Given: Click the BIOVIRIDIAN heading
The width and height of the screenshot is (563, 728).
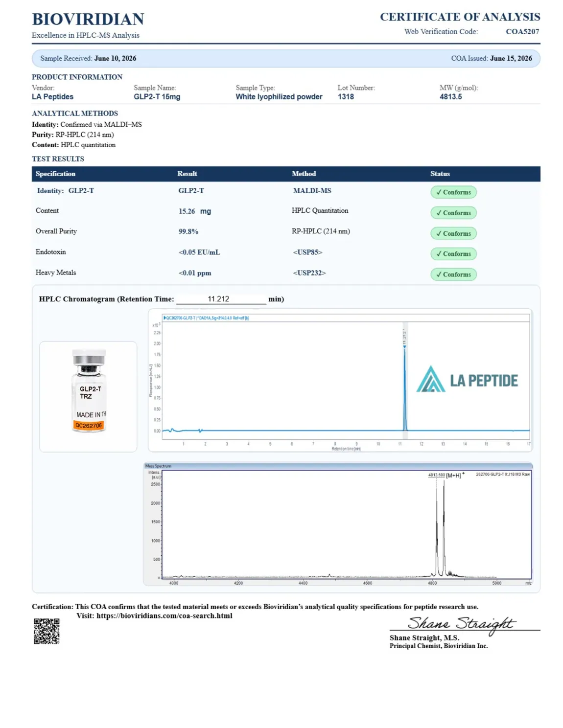Looking at the screenshot, I should [88, 19].
